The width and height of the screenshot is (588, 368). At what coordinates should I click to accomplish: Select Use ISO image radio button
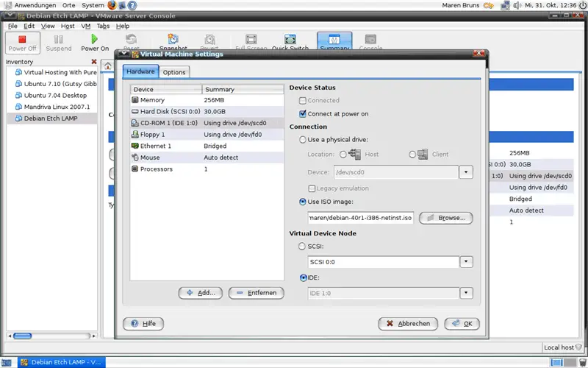pos(303,202)
